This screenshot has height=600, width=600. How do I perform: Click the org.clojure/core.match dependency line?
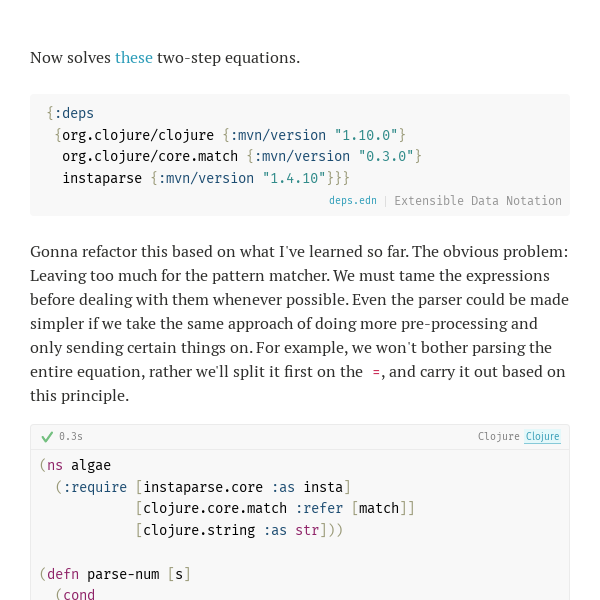click(242, 157)
